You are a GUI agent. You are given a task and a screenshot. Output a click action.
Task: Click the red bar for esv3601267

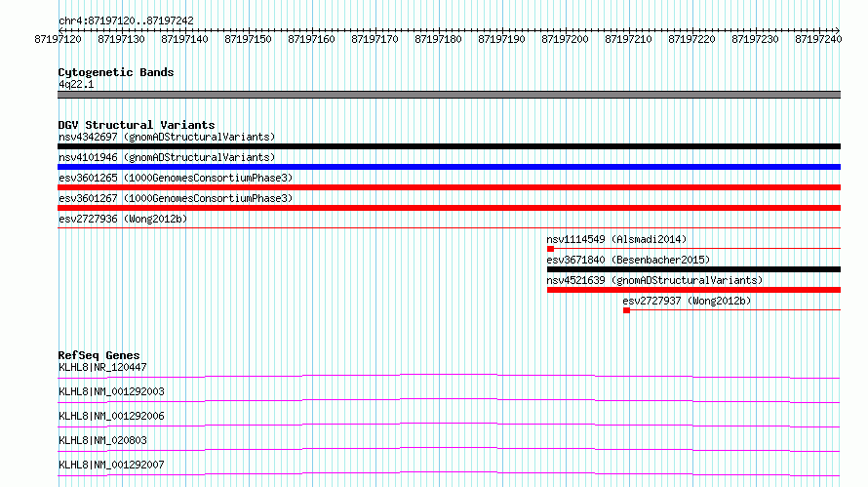(x=449, y=208)
